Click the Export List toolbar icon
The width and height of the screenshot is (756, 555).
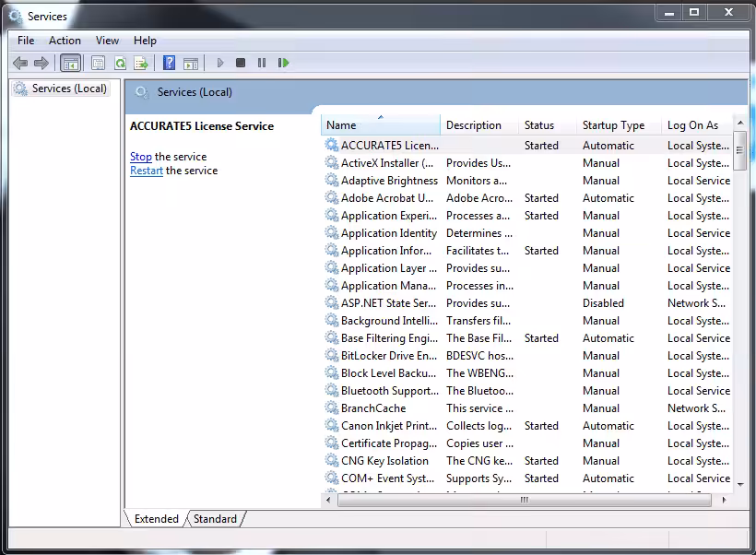pyautogui.click(x=141, y=64)
